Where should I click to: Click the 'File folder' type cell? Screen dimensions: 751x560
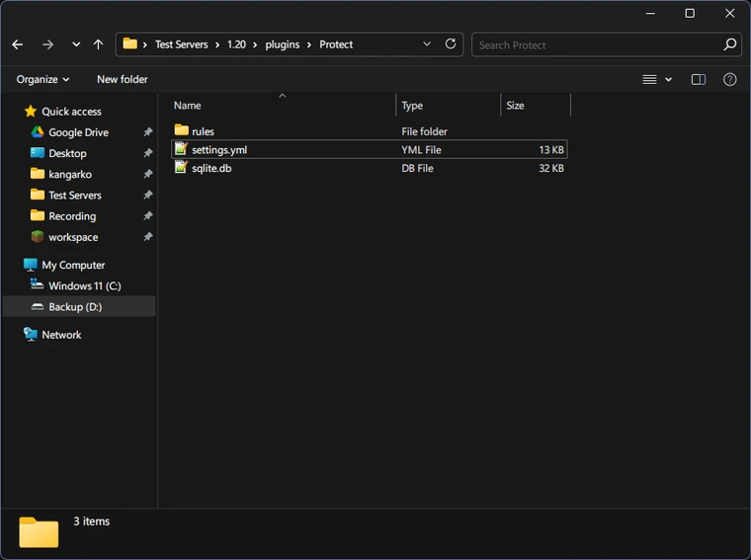coord(424,131)
